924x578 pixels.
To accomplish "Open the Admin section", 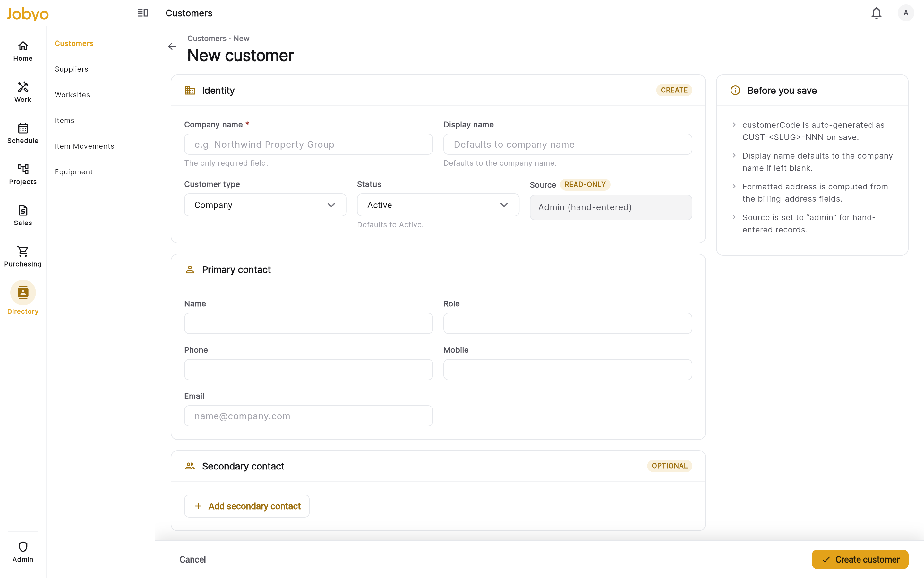I will [23, 552].
